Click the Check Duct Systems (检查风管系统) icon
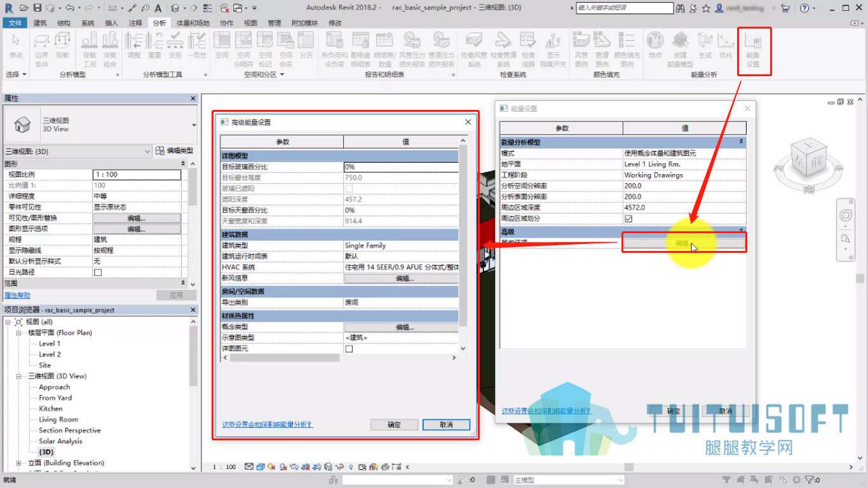 474,50
